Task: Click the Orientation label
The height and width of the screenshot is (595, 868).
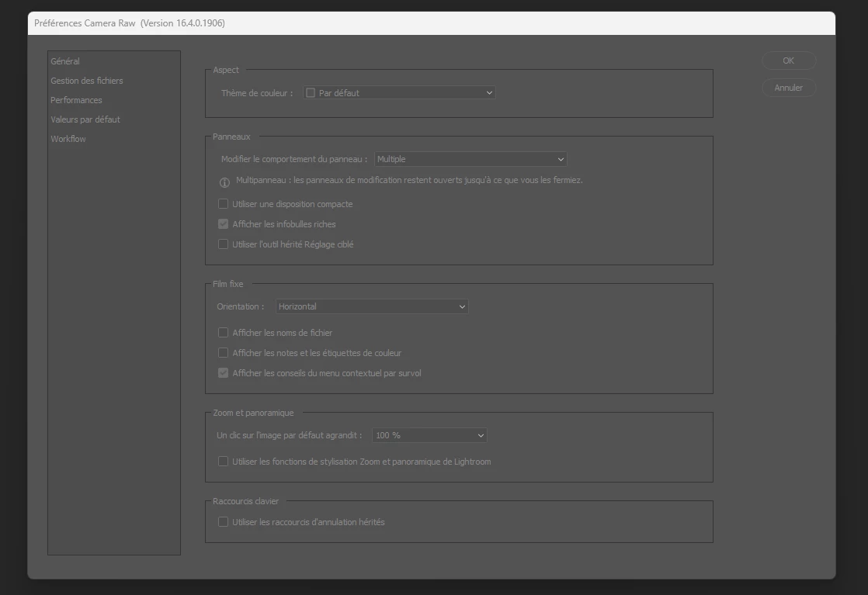Action: tap(240, 306)
